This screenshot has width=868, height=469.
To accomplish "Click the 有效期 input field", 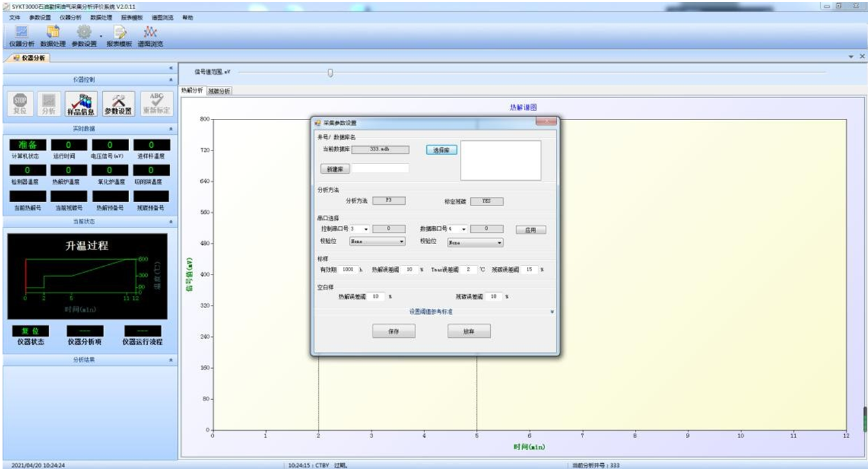I will coord(348,269).
